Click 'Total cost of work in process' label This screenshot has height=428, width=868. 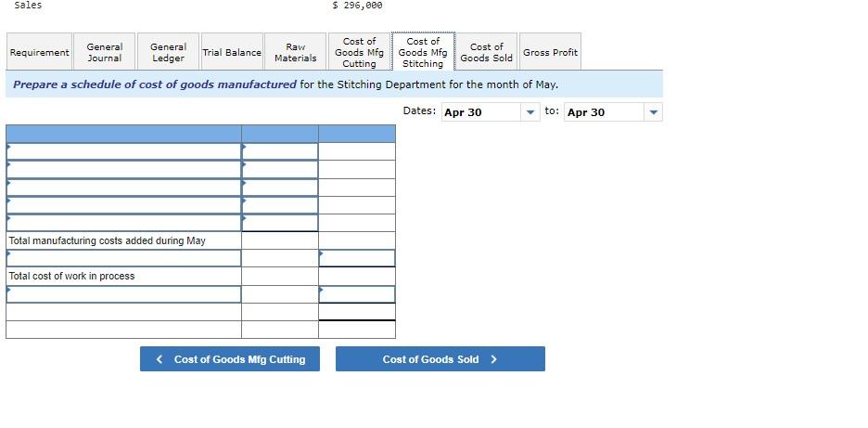72,276
